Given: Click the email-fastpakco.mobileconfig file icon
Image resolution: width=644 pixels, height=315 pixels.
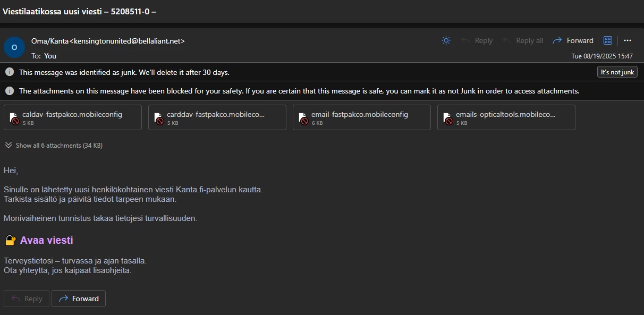Looking at the screenshot, I should coord(304,118).
